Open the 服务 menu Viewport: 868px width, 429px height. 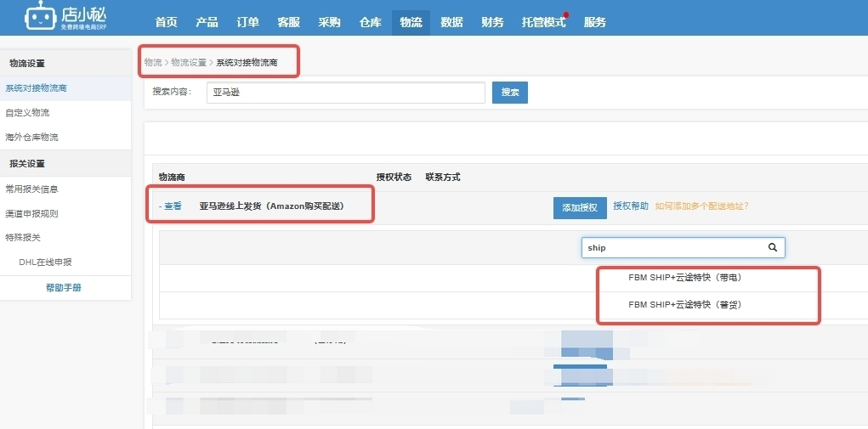tap(594, 23)
